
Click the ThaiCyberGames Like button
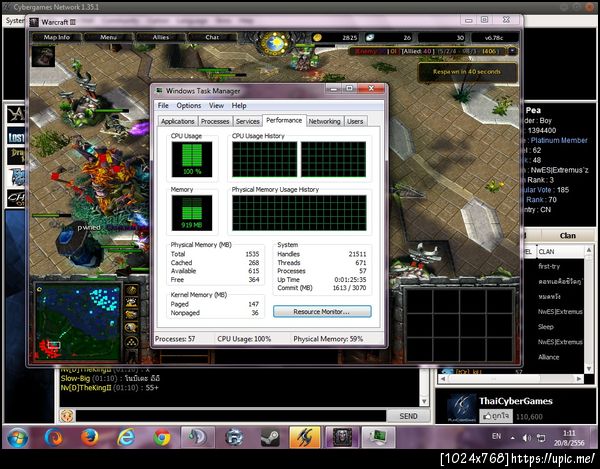pos(496,416)
